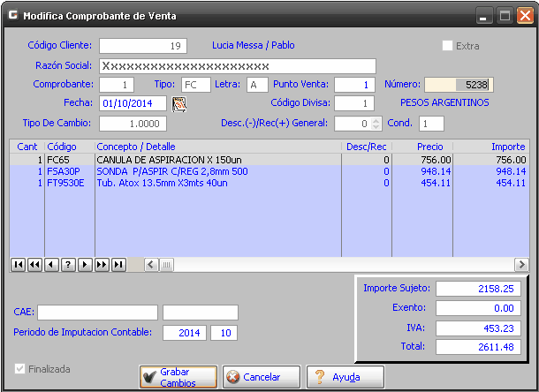Click the Fecha date field
This screenshot has height=392, width=539.
tap(133, 103)
